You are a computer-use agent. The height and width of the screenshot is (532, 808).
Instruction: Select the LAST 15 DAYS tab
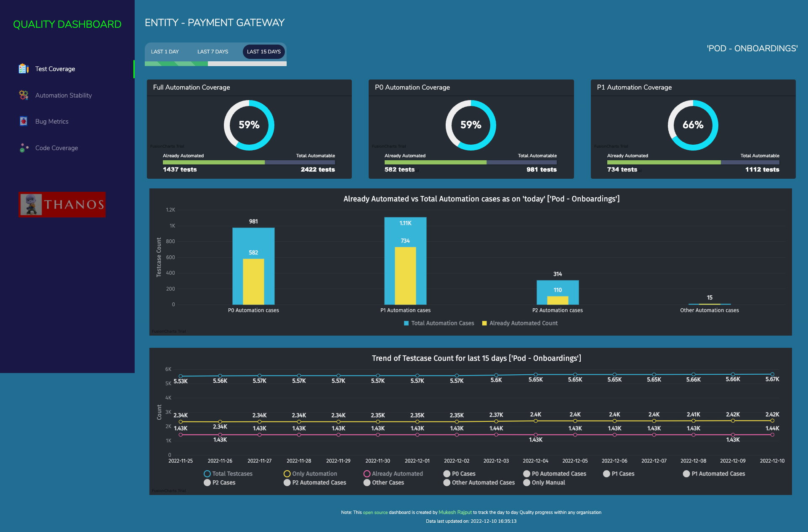tap(264, 52)
